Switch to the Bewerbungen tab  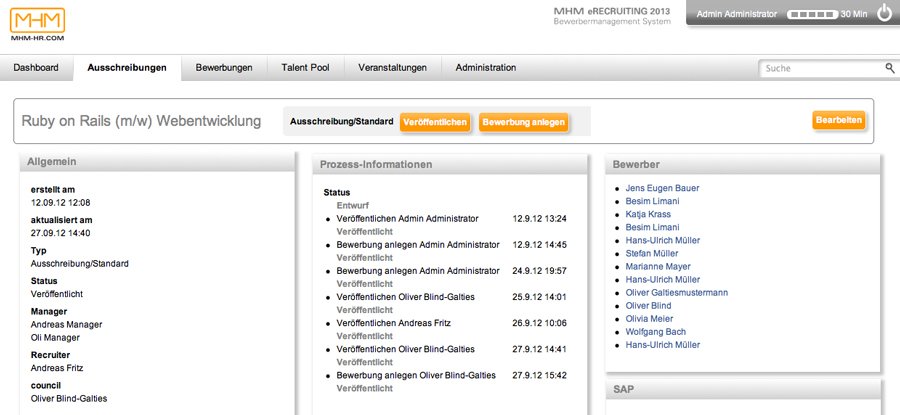coord(224,68)
